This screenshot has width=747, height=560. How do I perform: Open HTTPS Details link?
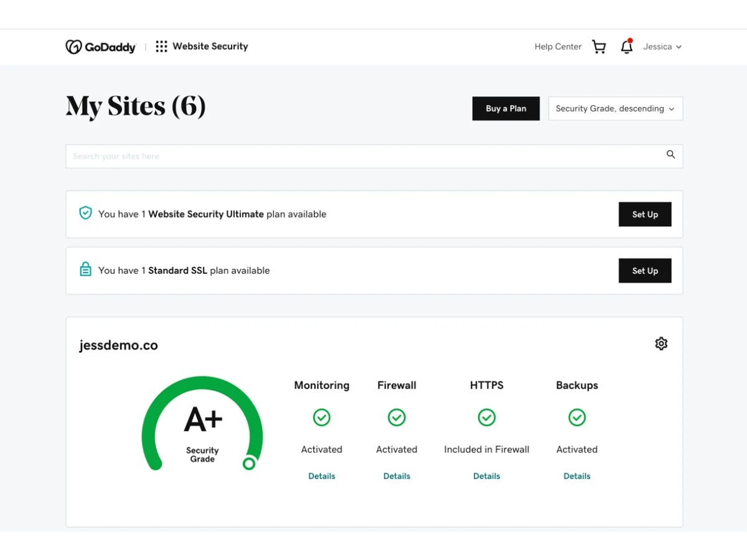click(487, 476)
